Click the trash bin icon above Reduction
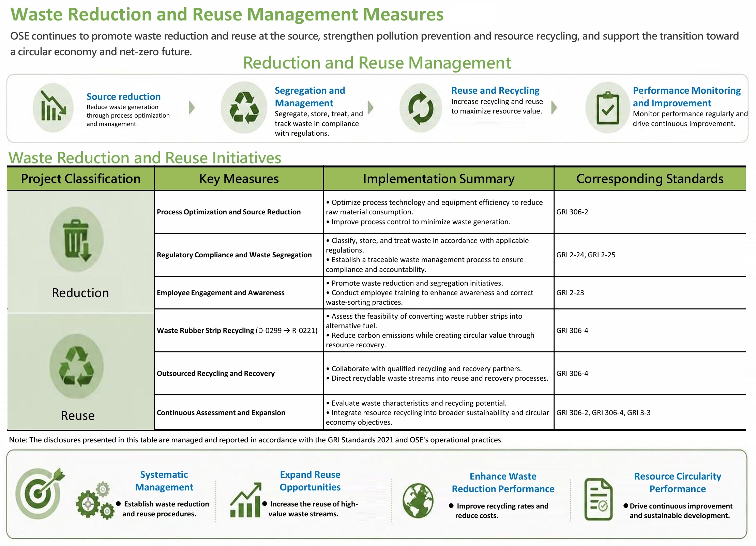756x546 pixels. 77,240
